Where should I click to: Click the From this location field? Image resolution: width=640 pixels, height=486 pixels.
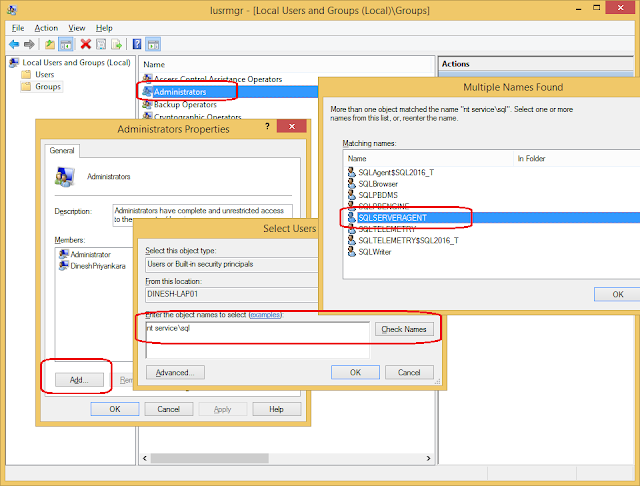[231, 294]
